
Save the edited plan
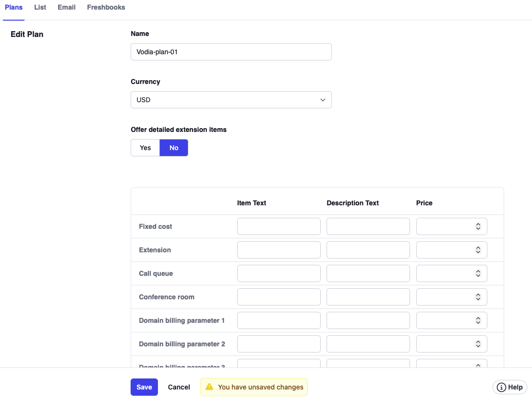[144, 387]
